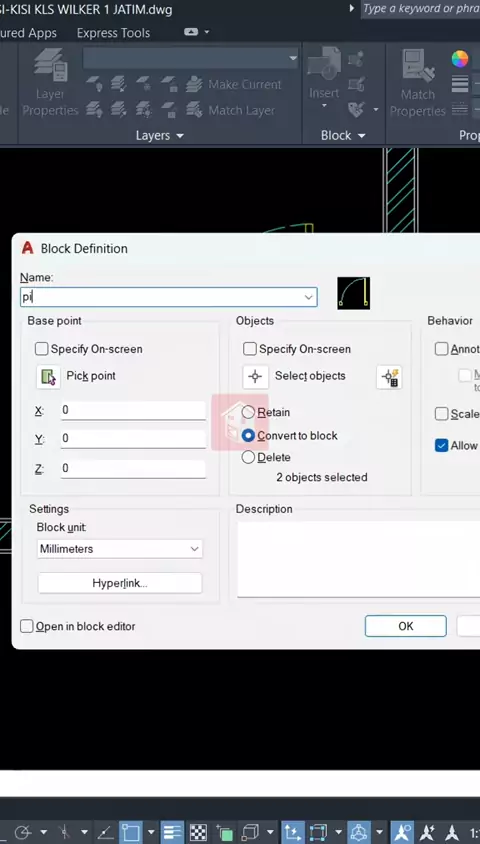Image resolution: width=480 pixels, height=844 pixels.
Task: Enable Specify On-screen under Base point
Action: pyautogui.click(x=41, y=349)
